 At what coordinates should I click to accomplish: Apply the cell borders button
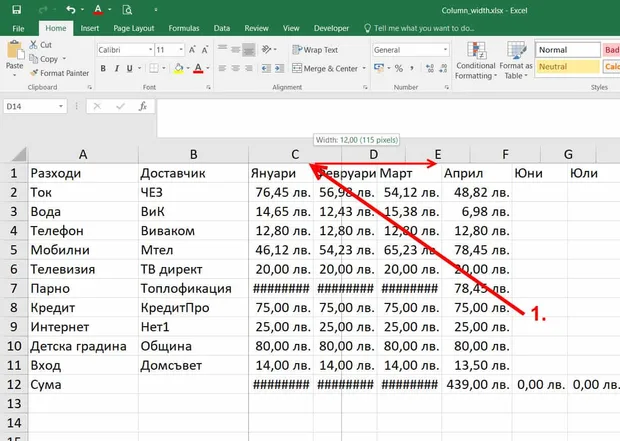[x=154, y=68]
